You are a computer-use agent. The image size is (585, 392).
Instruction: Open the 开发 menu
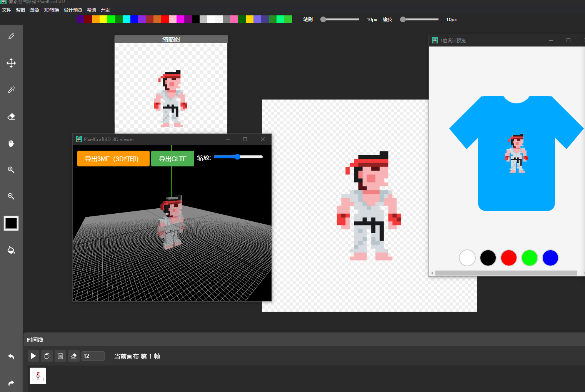coord(105,10)
